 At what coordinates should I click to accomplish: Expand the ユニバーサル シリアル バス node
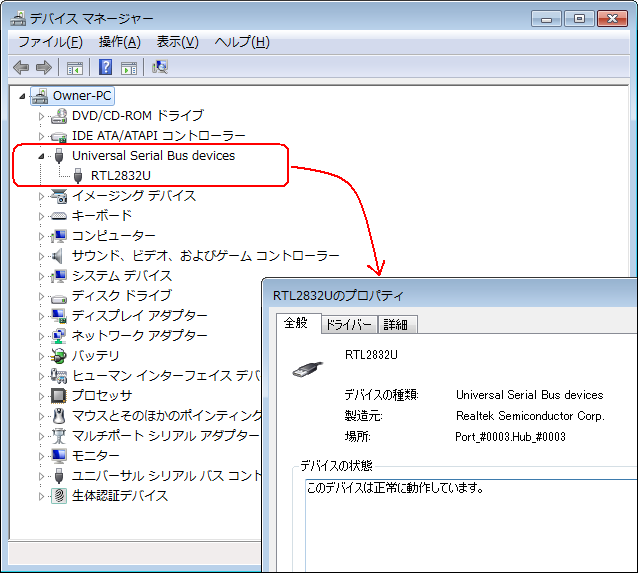(41, 476)
